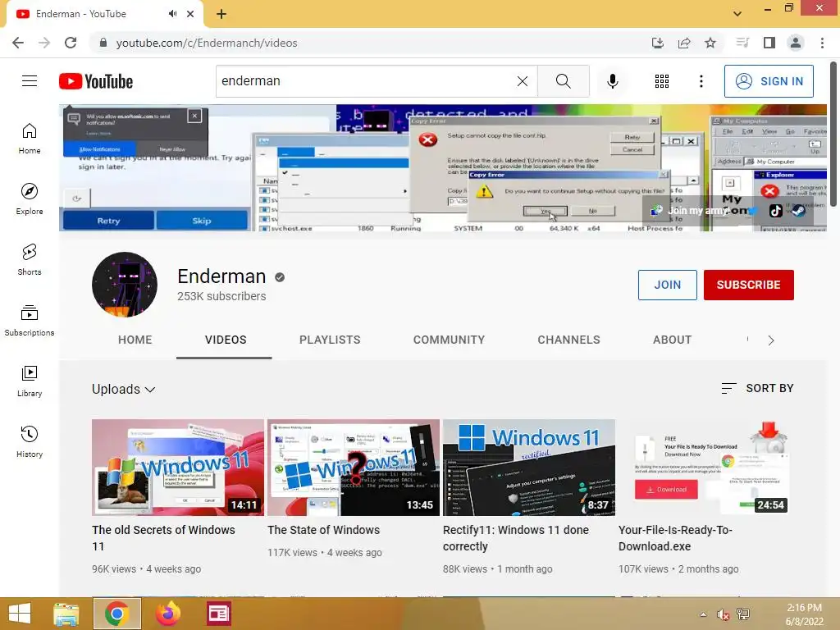
Task: Open the Uploads dropdown
Action: pos(123,389)
